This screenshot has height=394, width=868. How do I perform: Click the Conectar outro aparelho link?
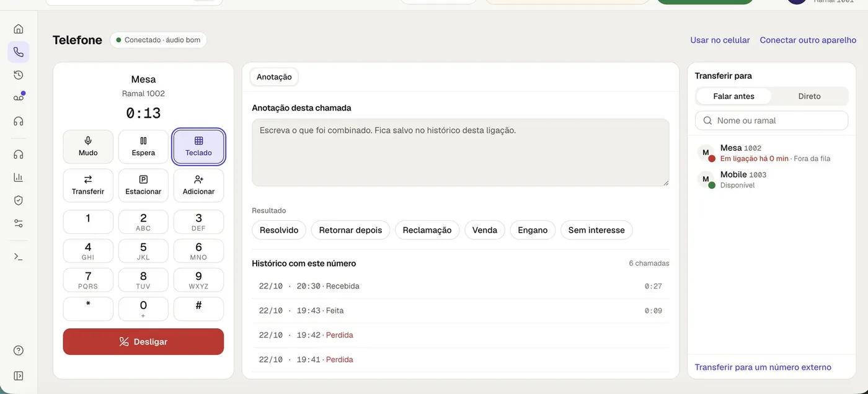pos(808,40)
